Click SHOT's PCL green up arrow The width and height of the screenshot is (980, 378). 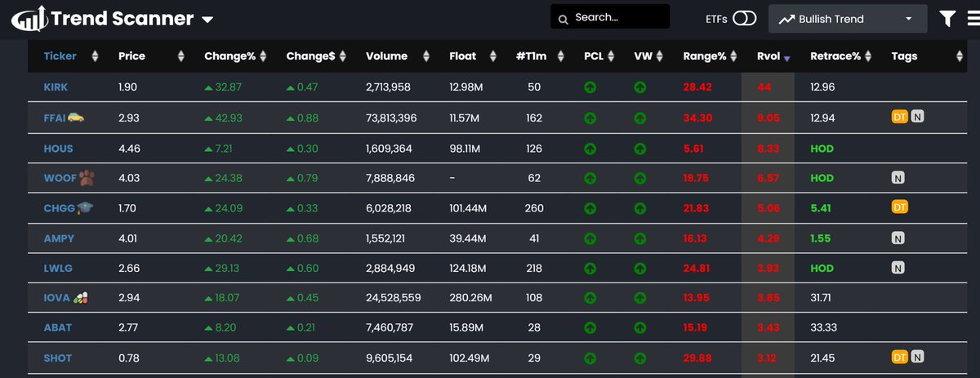pyautogui.click(x=590, y=358)
